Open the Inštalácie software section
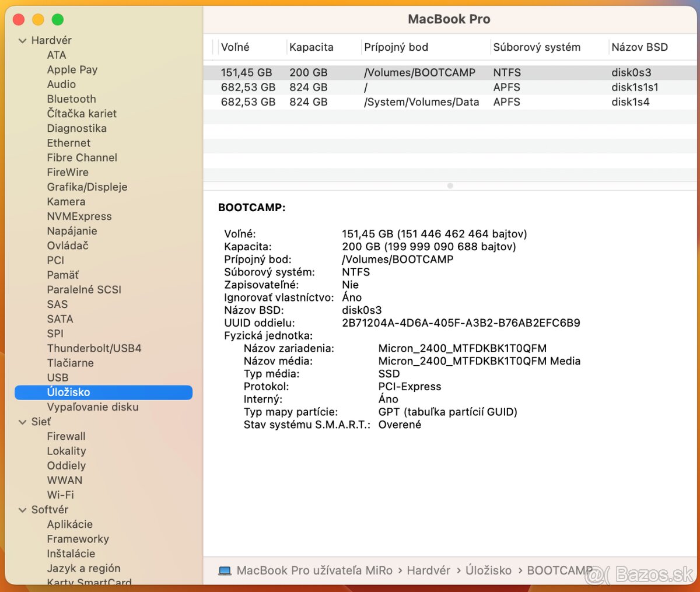700x592 pixels. [x=71, y=554]
